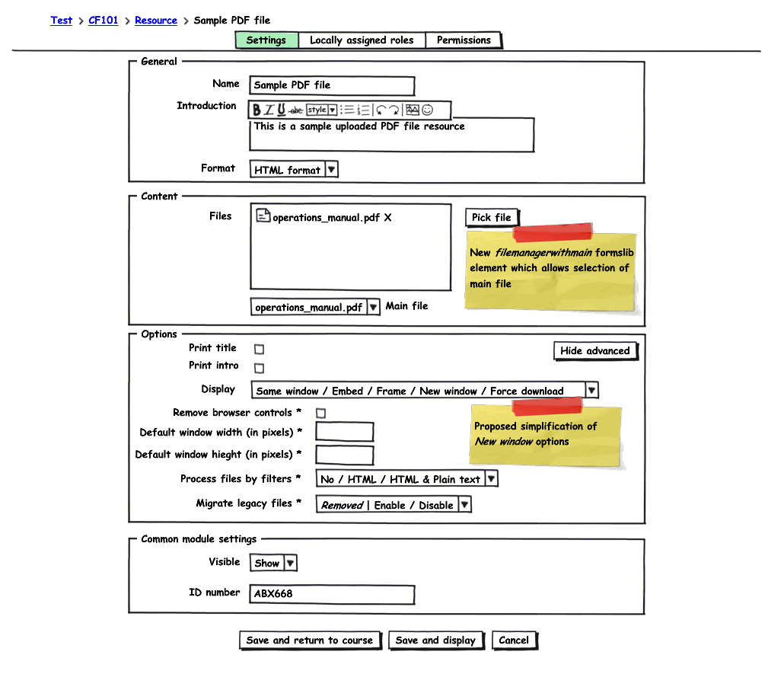Open the Permissions tab
Image resolution: width=784 pixels, height=674 pixels.
(x=464, y=40)
